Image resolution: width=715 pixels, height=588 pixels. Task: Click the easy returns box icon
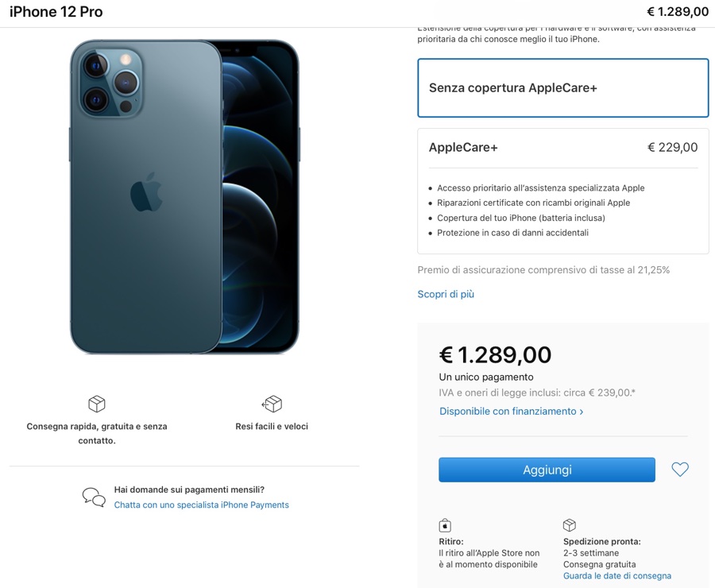[272, 404]
